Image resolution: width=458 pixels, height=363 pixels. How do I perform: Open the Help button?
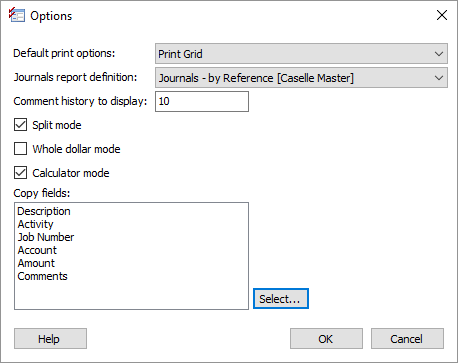(x=50, y=339)
